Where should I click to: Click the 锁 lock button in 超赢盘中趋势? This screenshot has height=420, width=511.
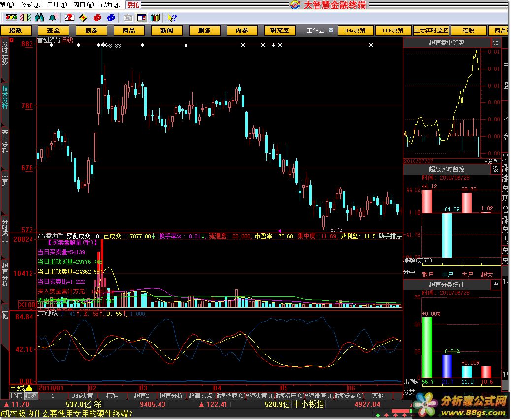[x=495, y=43]
